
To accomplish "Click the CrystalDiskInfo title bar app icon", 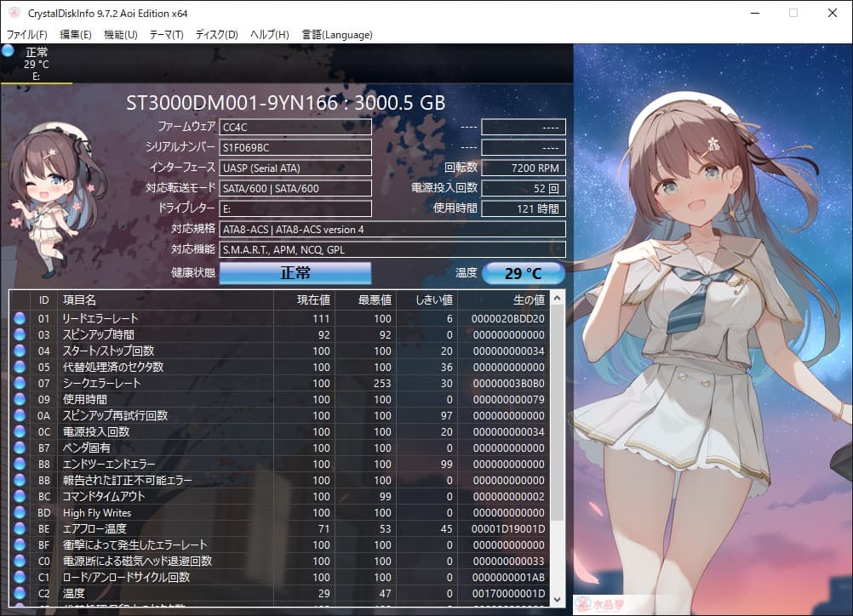I will (14, 13).
